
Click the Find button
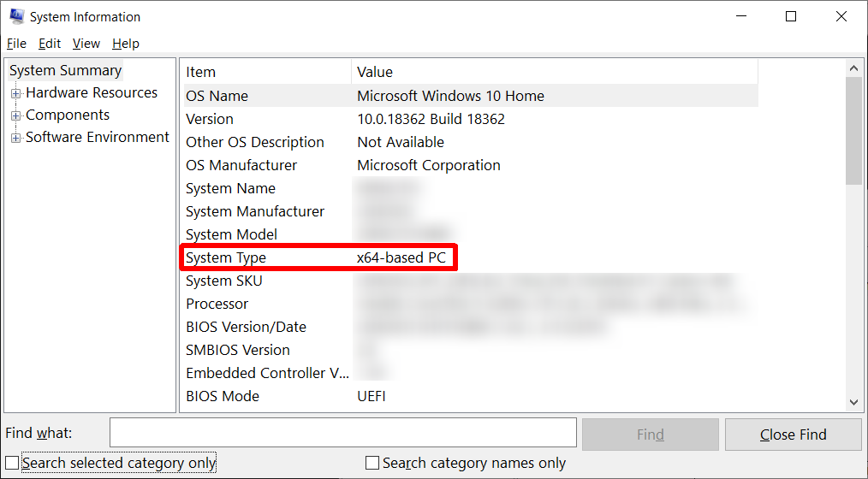pyautogui.click(x=651, y=435)
